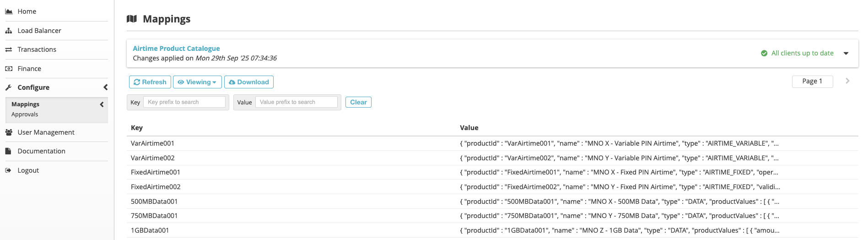Viewport: 868px width, 240px height.
Task: Click the Home chart icon in sidebar
Action: [x=9, y=11]
